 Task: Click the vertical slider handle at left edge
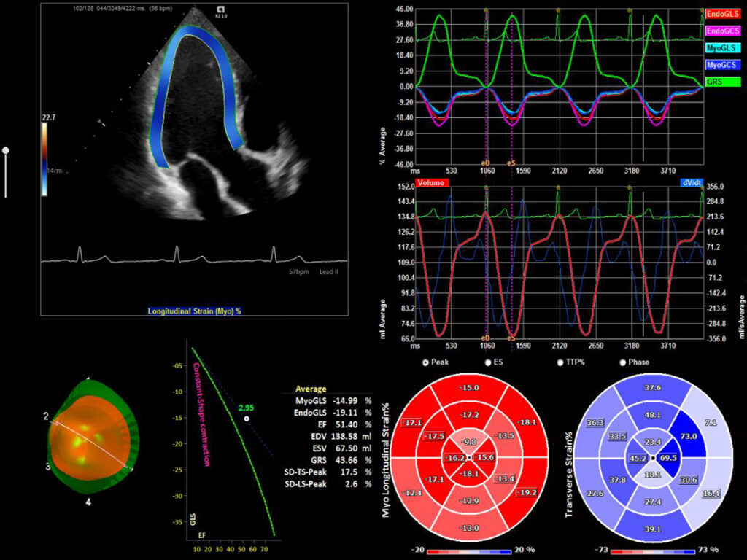(6, 150)
